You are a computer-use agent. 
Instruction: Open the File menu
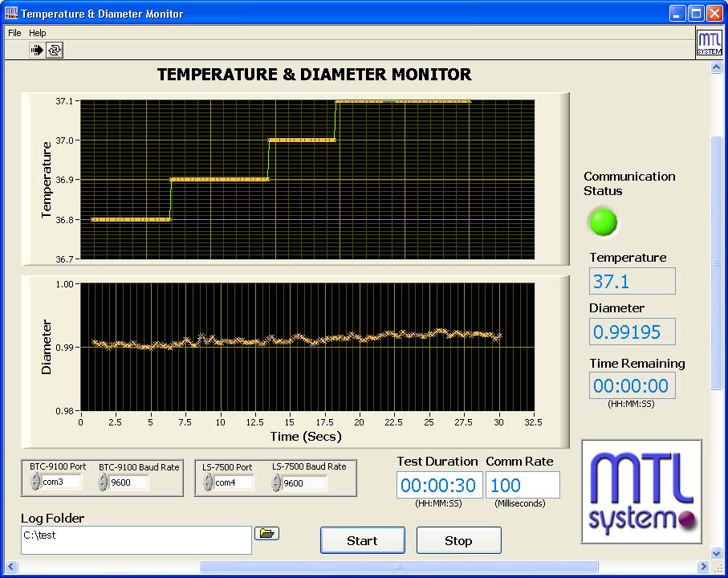pos(14,33)
